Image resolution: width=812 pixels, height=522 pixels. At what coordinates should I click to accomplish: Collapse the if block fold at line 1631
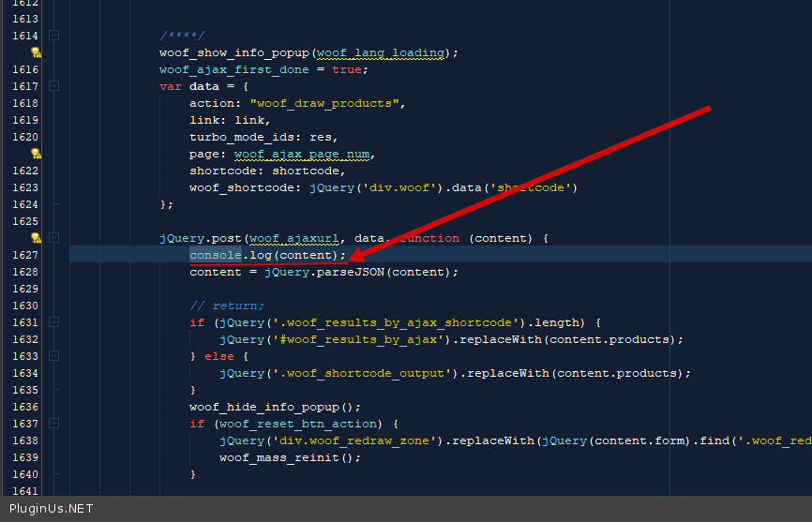(x=53, y=322)
